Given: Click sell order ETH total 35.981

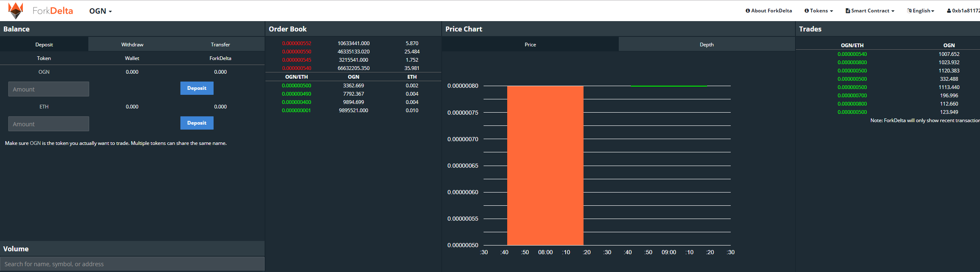Looking at the screenshot, I should (412, 68).
